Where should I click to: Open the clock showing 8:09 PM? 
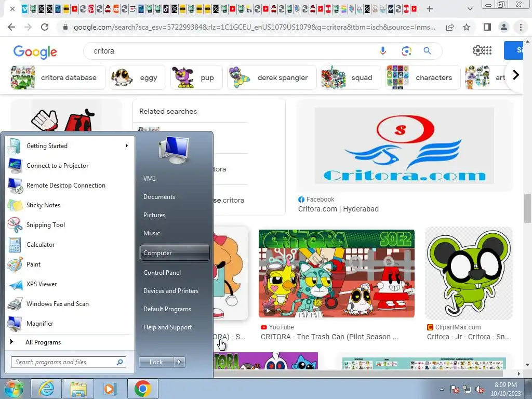506,389
